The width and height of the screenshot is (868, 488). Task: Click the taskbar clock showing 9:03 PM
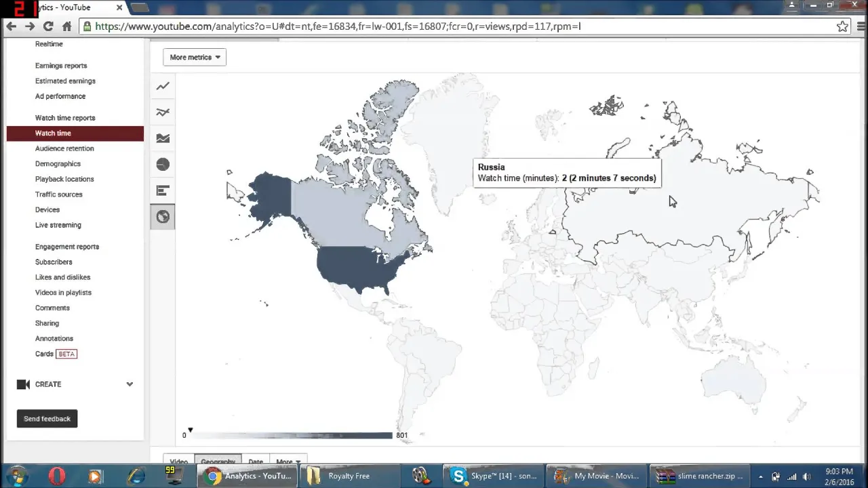839,476
